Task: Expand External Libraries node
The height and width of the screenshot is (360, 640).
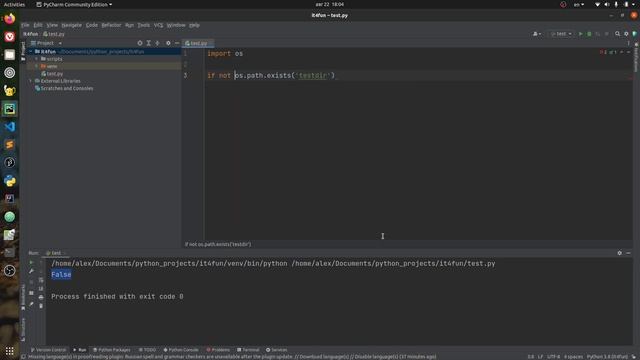Action: 31,81
